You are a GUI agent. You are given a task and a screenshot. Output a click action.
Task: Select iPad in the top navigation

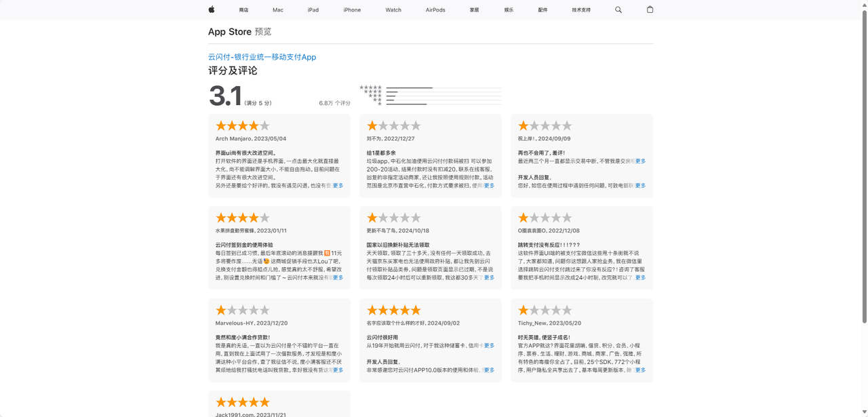(x=313, y=10)
